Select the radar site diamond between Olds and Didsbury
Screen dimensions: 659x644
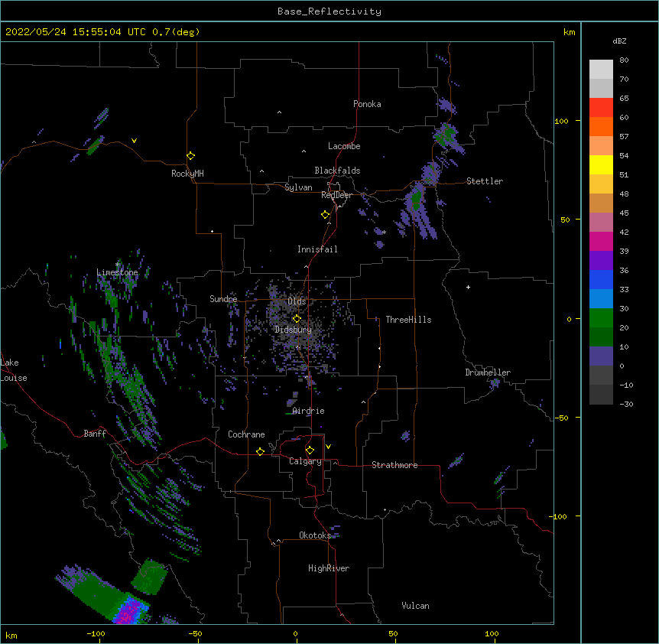(x=297, y=318)
